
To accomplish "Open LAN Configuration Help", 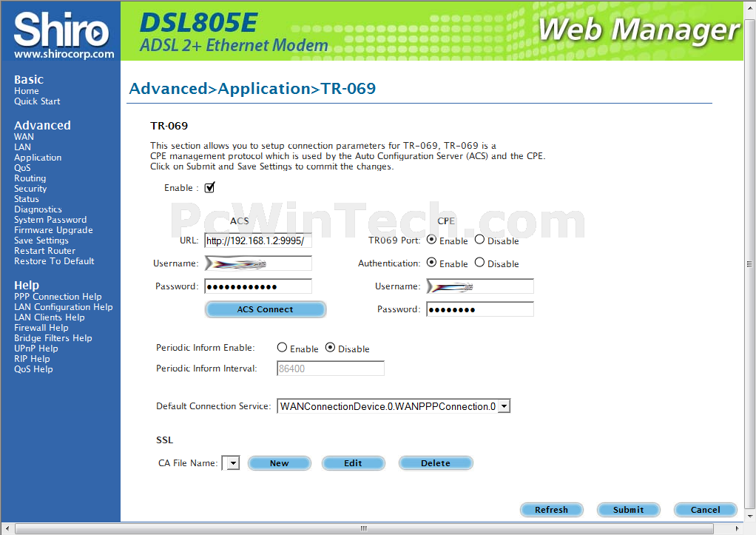I will pyautogui.click(x=64, y=307).
